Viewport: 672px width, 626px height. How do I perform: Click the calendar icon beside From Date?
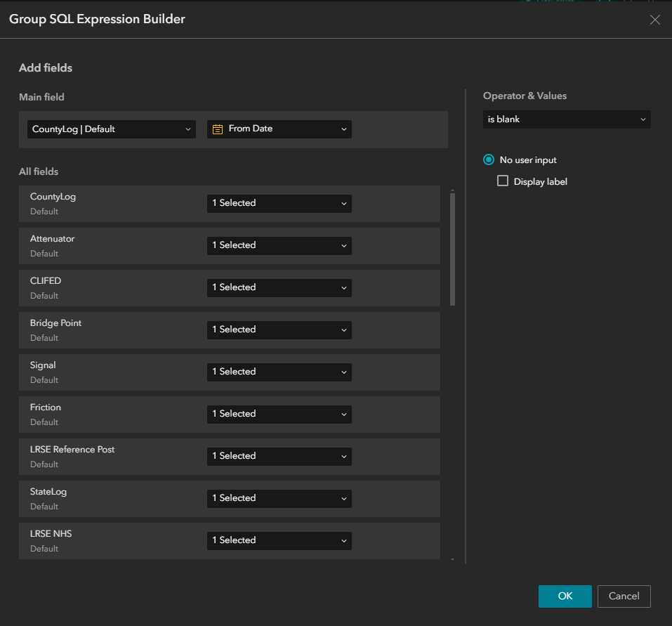pos(218,129)
